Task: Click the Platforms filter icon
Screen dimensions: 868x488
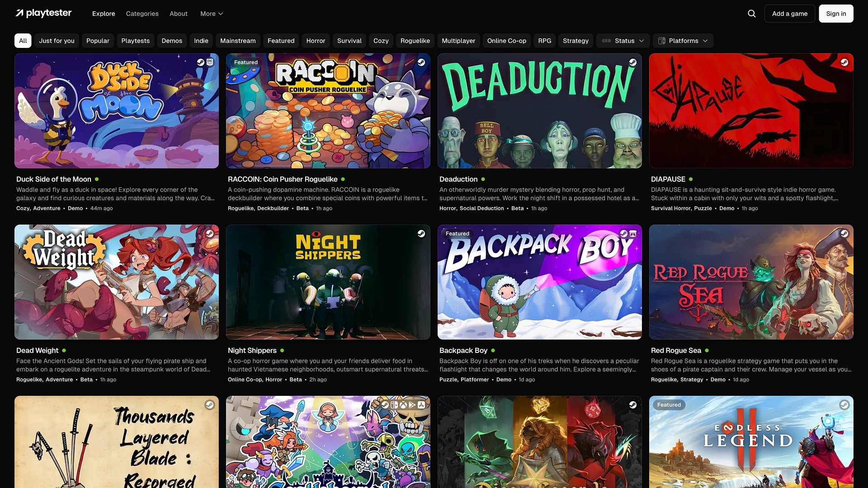Action: [x=662, y=41]
